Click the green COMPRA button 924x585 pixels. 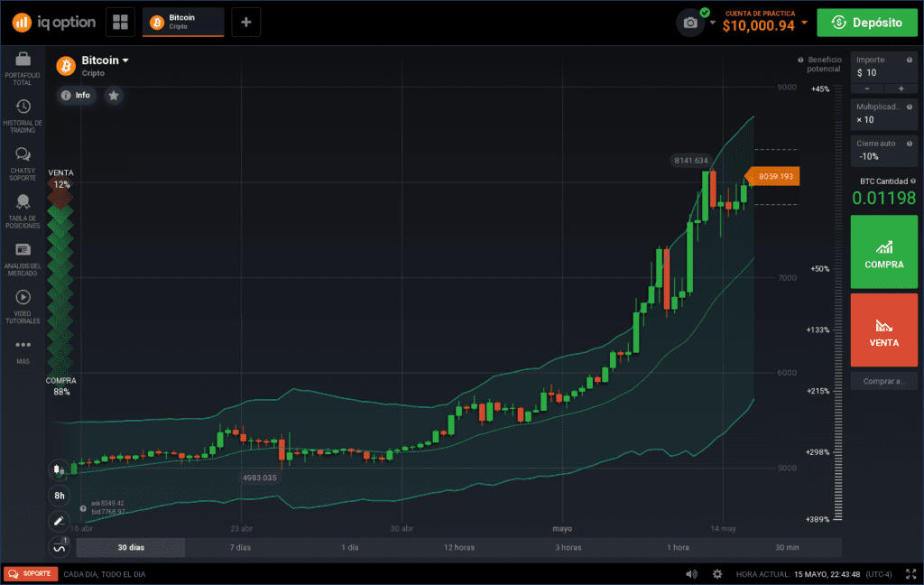click(884, 252)
